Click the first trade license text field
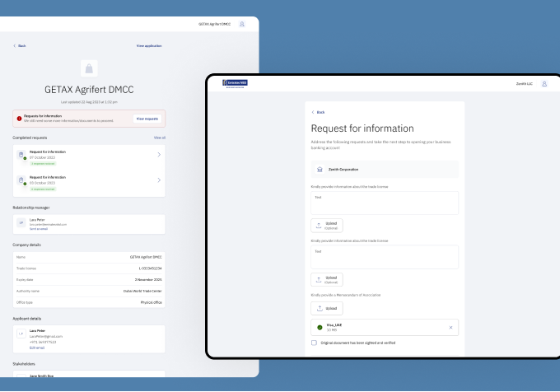 pos(384,203)
